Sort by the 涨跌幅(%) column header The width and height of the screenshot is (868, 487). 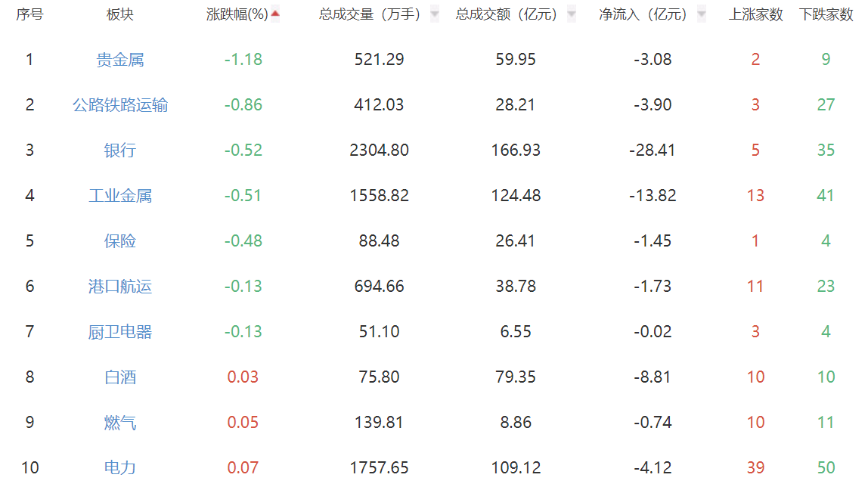[x=237, y=14]
